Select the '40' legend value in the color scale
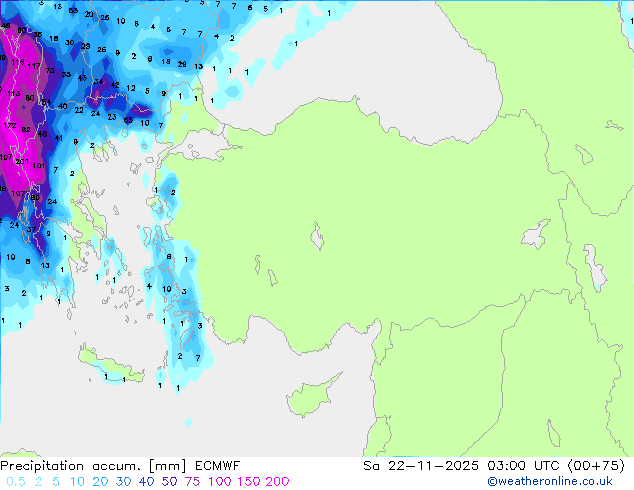This screenshot has height=490, width=634. pyautogui.click(x=146, y=482)
